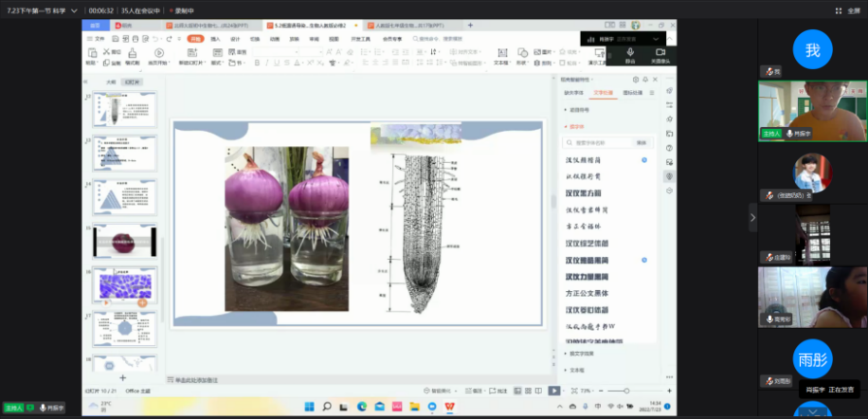Open the WPS app in the Windows taskbar
868x419 pixels.
tap(447, 407)
